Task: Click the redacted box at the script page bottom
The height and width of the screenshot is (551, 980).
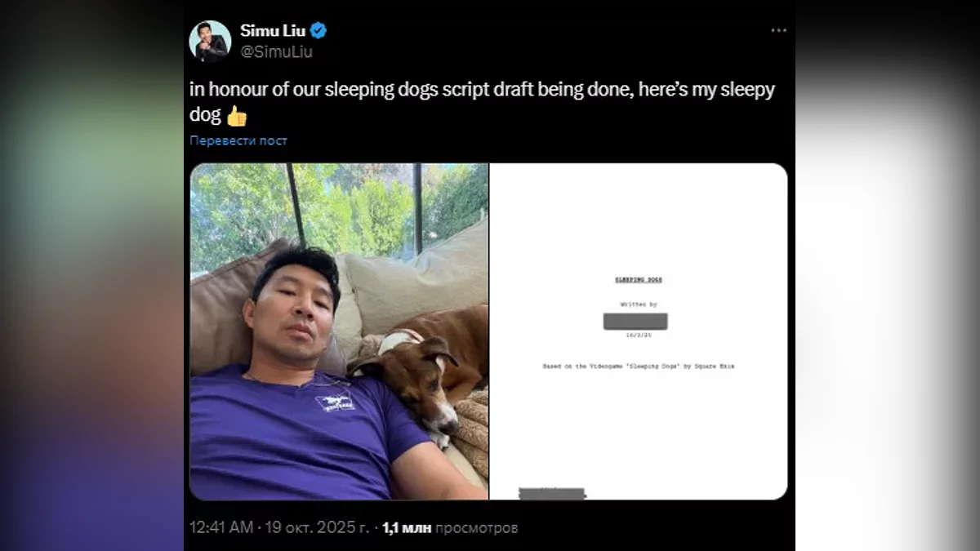Action: click(x=552, y=493)
